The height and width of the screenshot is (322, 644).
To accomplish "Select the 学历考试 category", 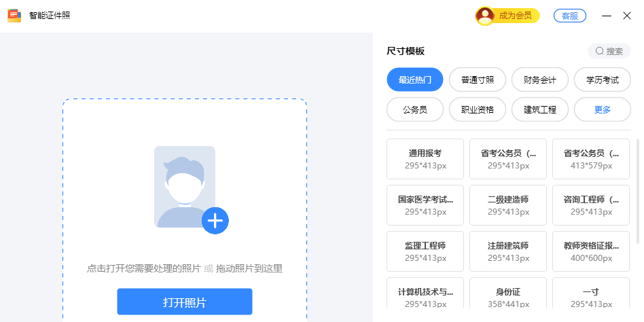I will coord(602,79).
